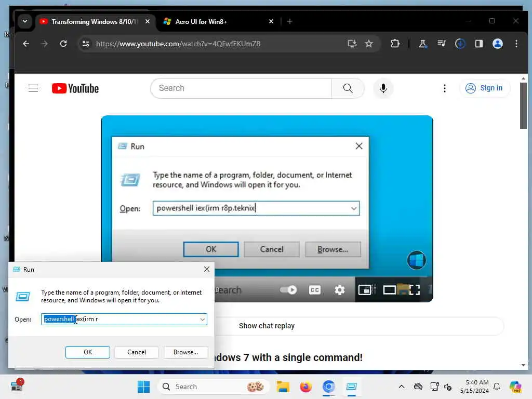
Task: Enable miniplayer on the video
Action: [x=365, y=290]
